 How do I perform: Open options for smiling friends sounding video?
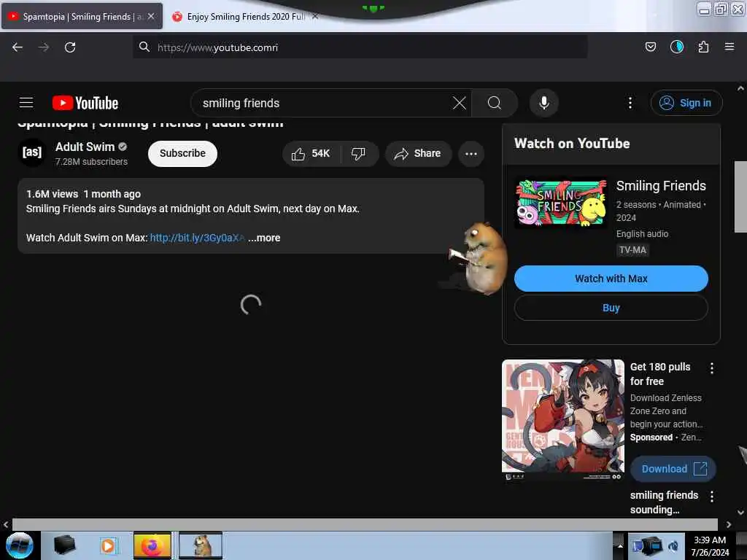click(x=711, y=496)
